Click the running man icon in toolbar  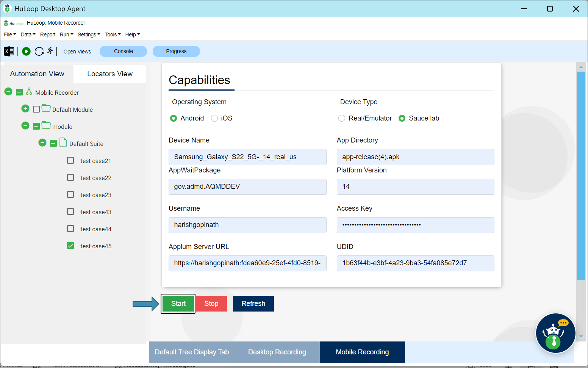tap(50, 51)
